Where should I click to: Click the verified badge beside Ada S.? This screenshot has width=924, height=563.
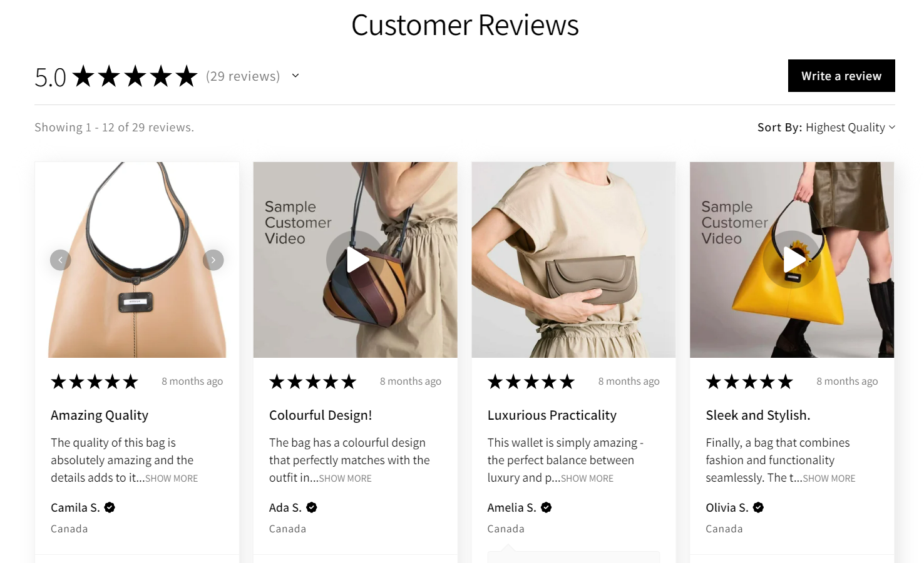(x=312, y=507)
